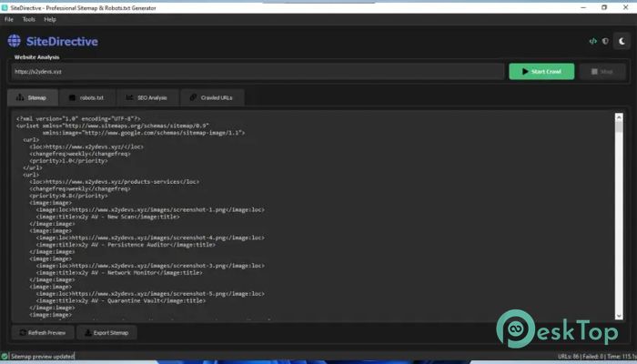Click the green code brackets icon

tap(592, 41)
